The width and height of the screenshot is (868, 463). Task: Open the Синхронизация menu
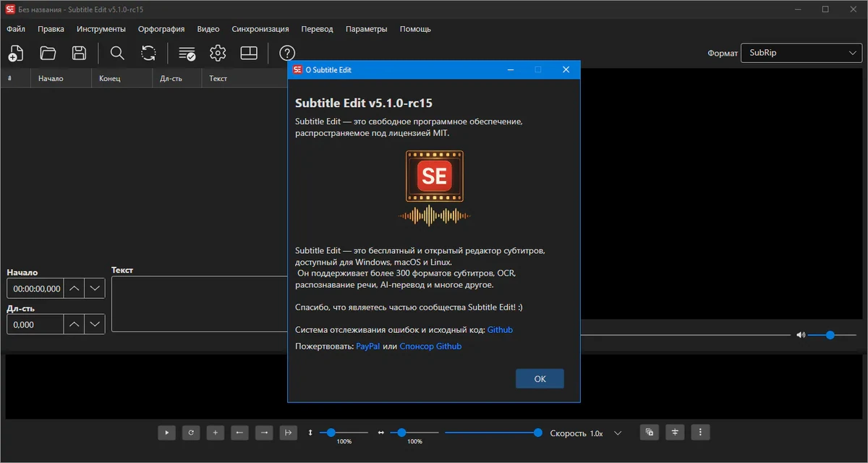[260, 29]
